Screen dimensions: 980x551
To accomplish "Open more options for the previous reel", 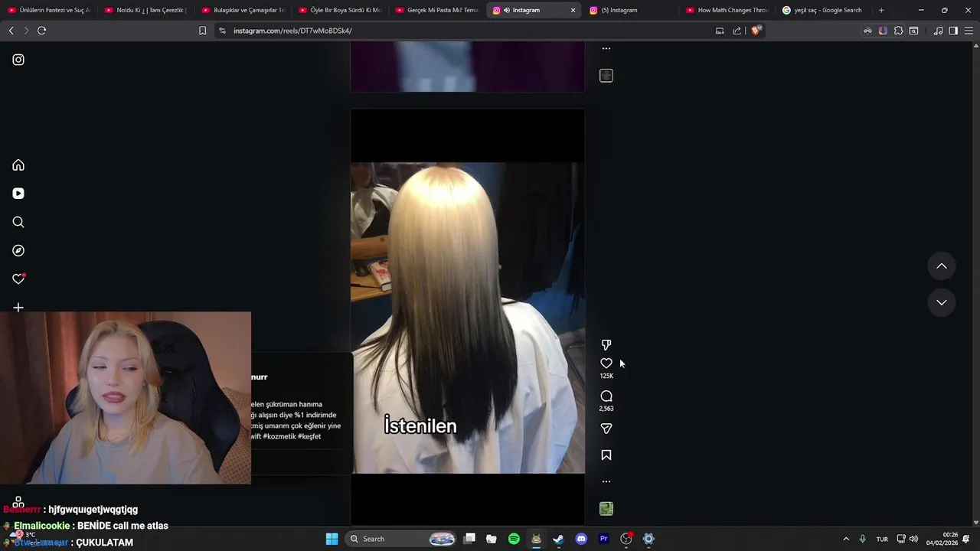I will pyautogui.click(x=606, y=48).
